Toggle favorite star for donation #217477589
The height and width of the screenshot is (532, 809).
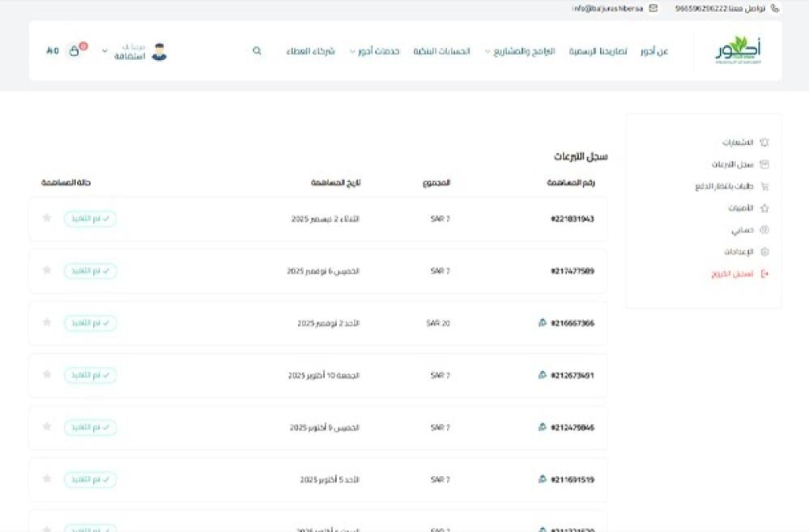[47, 270]
